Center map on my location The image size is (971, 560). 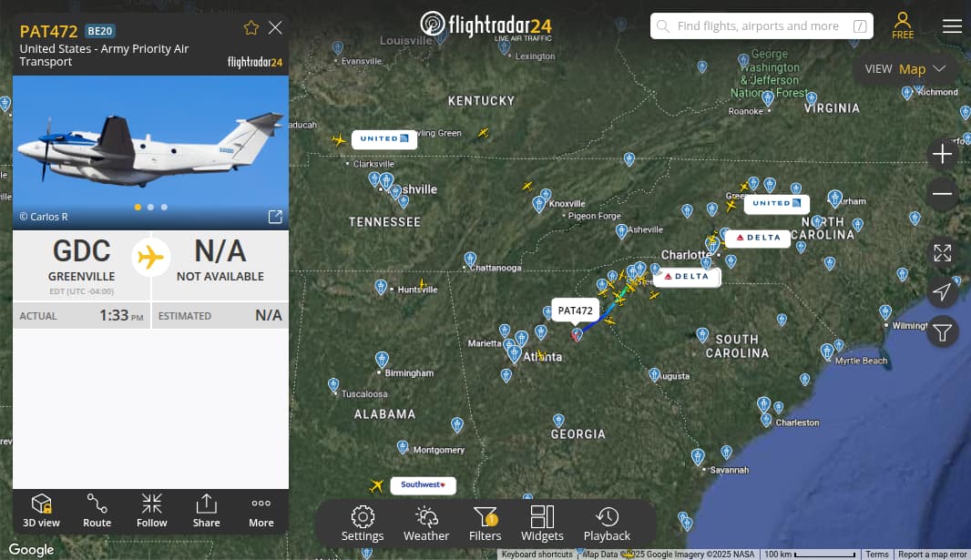(x=943, y=291)
